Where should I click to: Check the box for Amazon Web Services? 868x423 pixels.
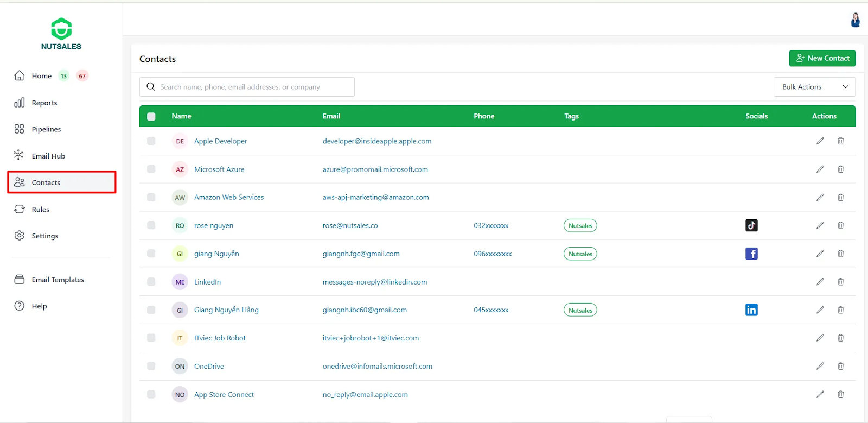click(151, 198)
